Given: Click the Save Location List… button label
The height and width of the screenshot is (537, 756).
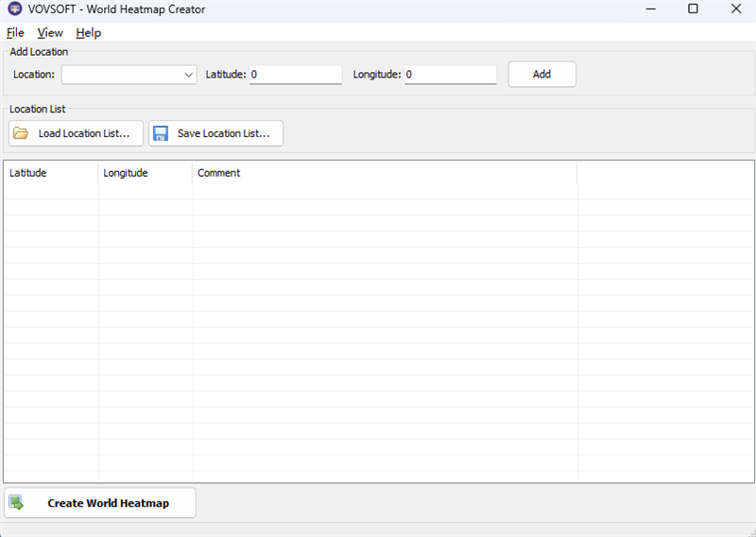Looking at the screenshot, I should [x=223, y=133].
